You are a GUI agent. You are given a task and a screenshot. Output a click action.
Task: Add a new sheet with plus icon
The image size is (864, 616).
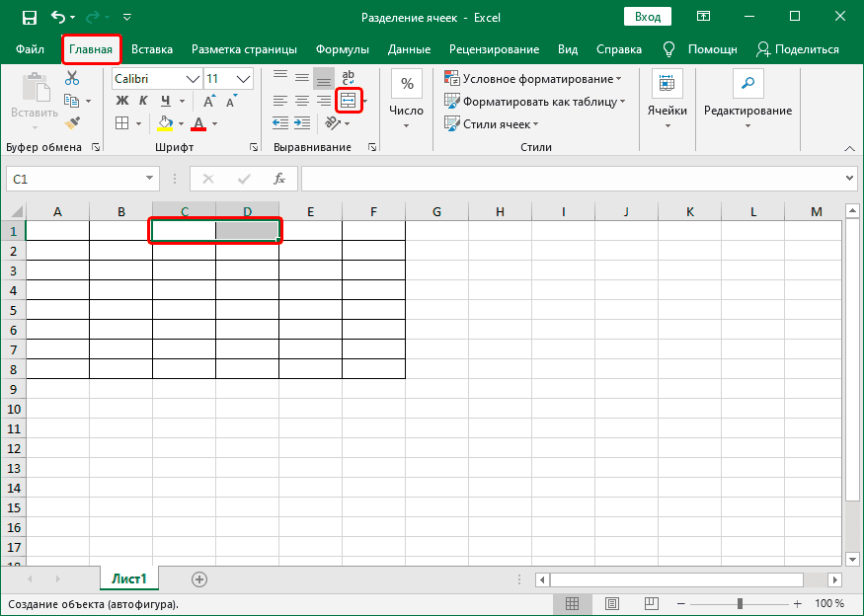(x=199, y=579)
